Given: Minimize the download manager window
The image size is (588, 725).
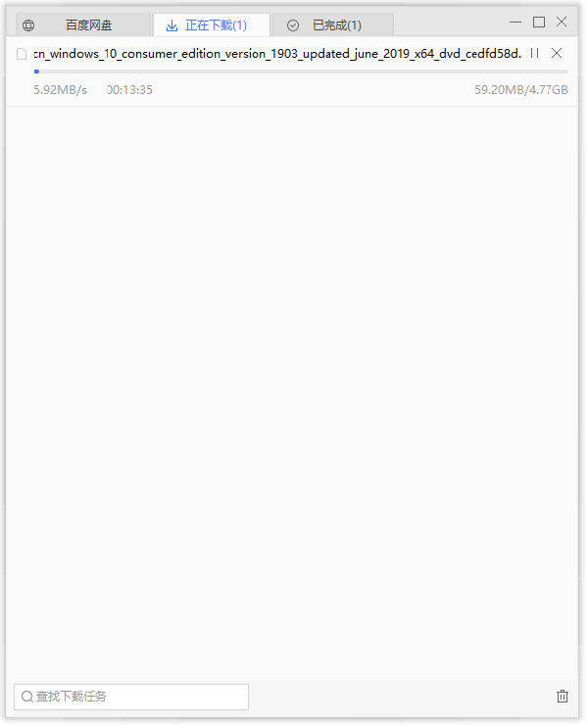Looking at the screenshot, I should point(515,22).
